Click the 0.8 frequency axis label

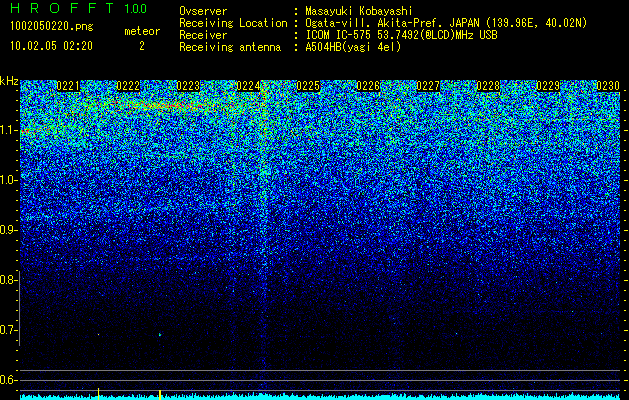point(8,280)
